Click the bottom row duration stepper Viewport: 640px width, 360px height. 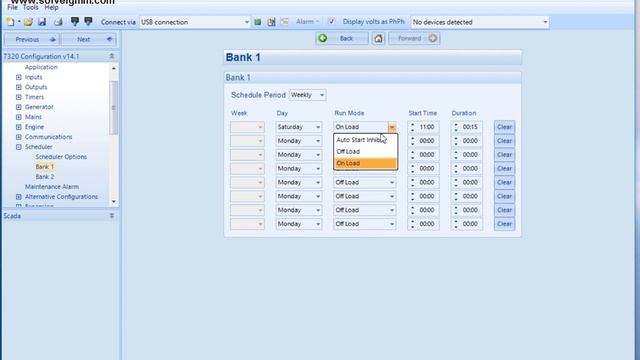(456, 224)
